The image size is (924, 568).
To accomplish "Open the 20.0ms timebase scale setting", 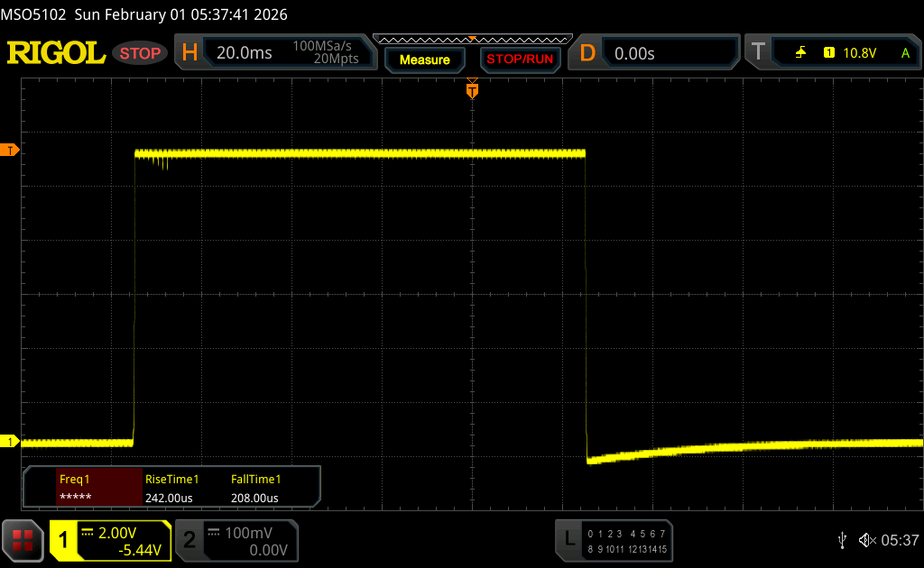I will coord(245,53).
